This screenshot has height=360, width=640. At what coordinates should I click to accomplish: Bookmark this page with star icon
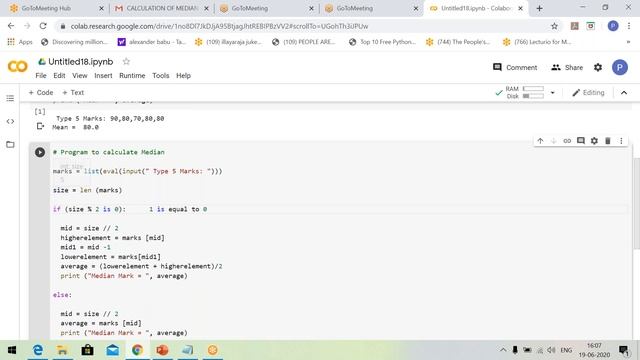click(x=554, y=26)
